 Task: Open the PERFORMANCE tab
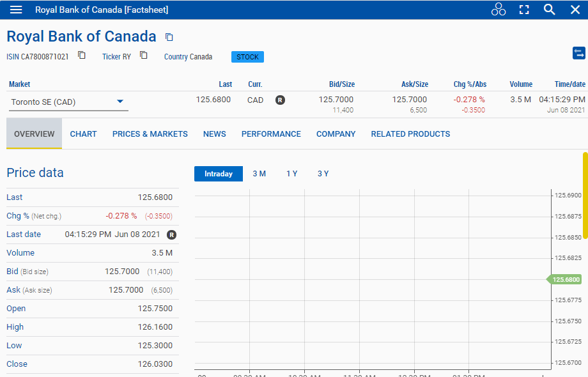(271, 134)
